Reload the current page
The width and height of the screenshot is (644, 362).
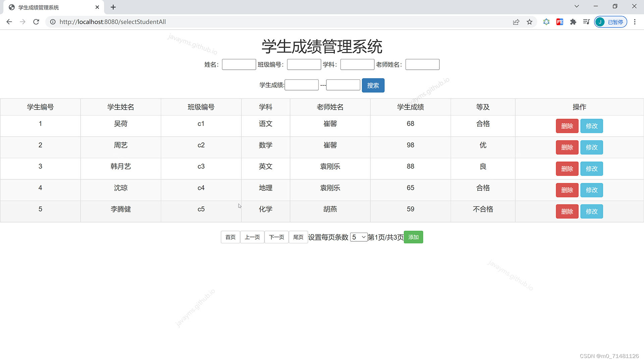[x=36, y=22]
